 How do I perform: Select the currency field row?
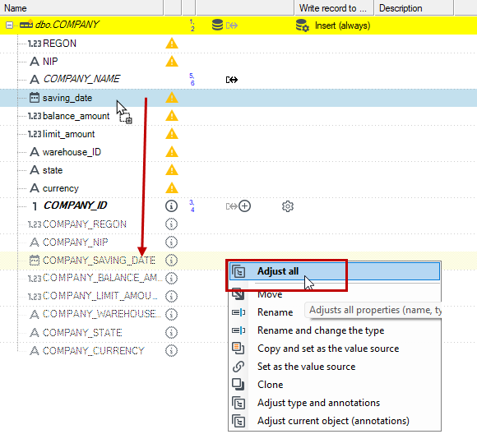[238, 188]
